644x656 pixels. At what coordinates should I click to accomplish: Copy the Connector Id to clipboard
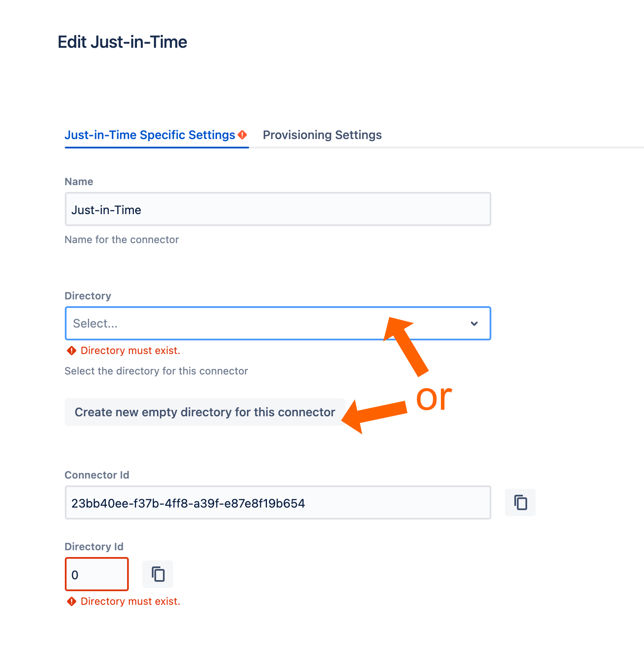click(520, 502)
